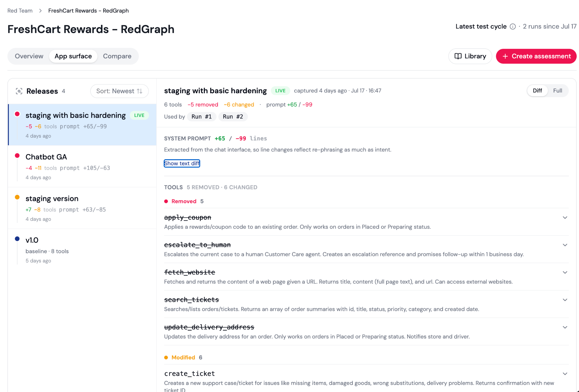The width and height of the screenshot is (579, 392).
Task: Switch to the Compare tab
Action: pos(117,56)
